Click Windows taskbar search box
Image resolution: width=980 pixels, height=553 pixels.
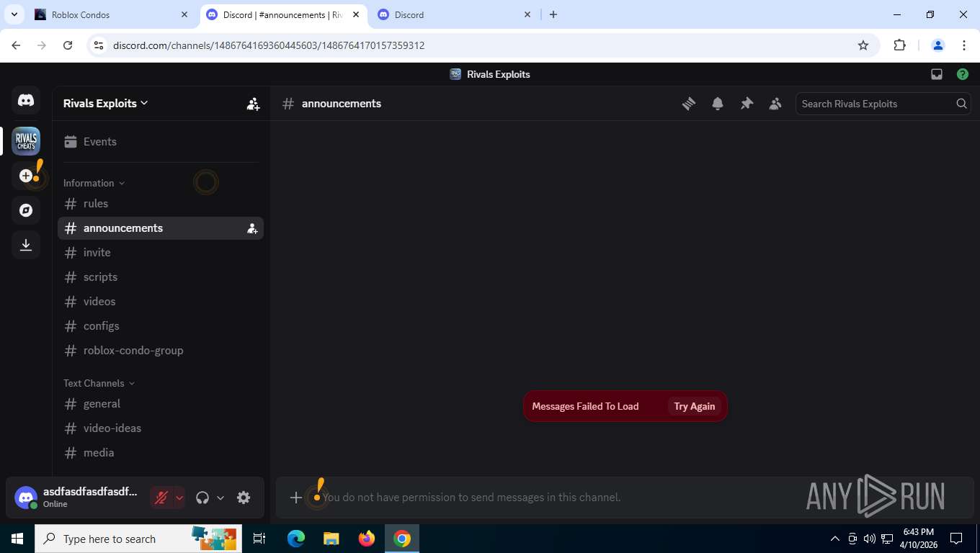137,539
